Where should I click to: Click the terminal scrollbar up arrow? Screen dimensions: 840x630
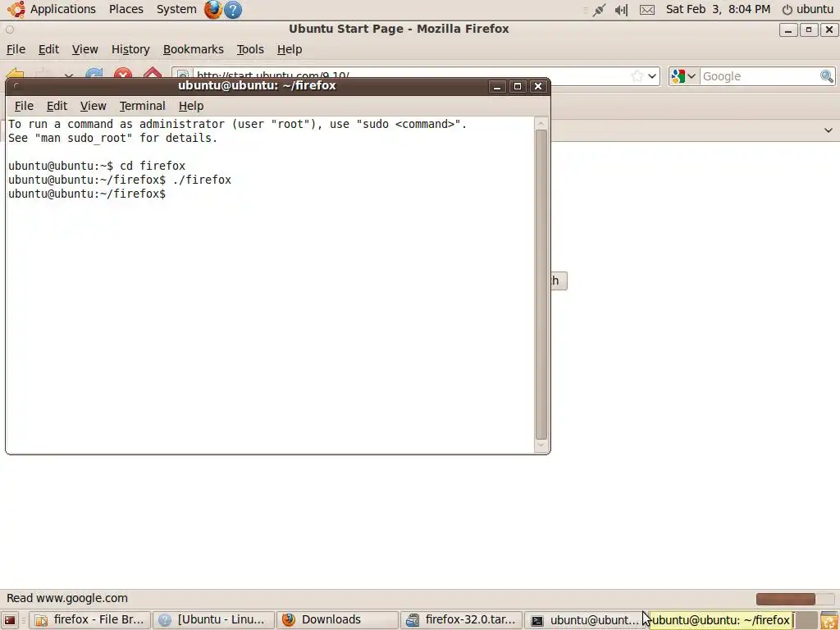click(x=541, y=123)
